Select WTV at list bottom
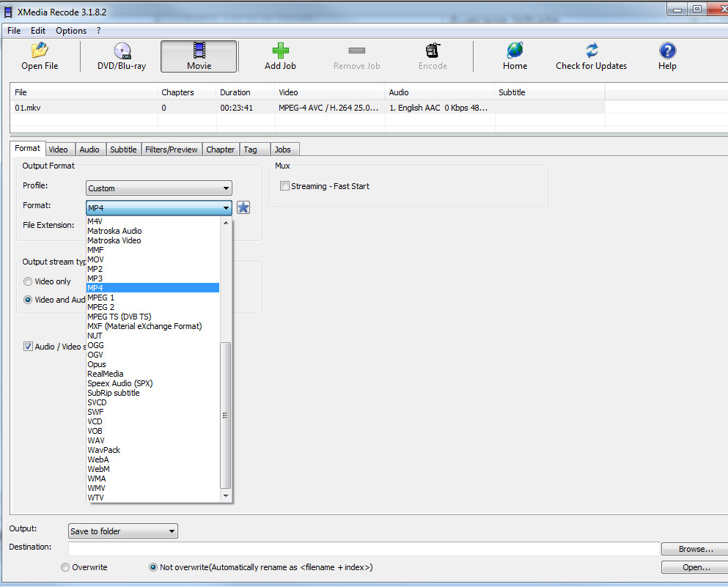Image resolution: width=728 pixels, height=587 pixels. coord(152,498)
